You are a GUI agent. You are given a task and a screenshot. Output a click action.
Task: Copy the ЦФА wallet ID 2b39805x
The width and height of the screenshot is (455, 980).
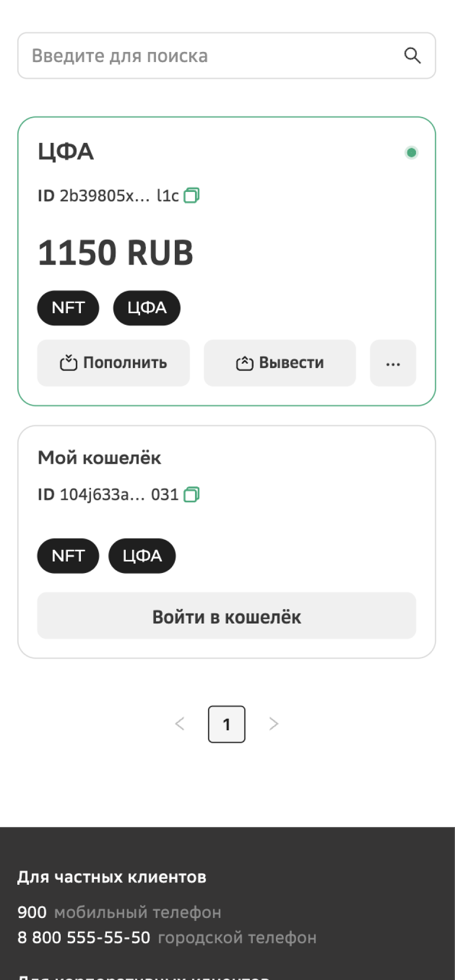coord(191,195)
